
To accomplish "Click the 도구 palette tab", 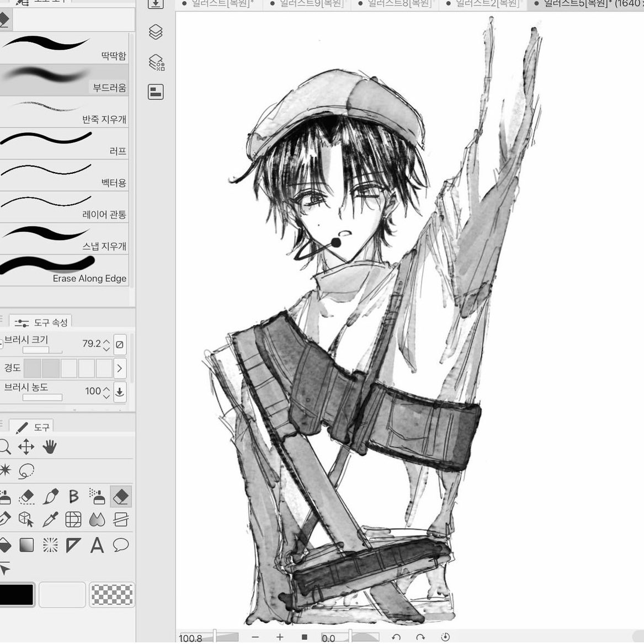I will (31, 427).
